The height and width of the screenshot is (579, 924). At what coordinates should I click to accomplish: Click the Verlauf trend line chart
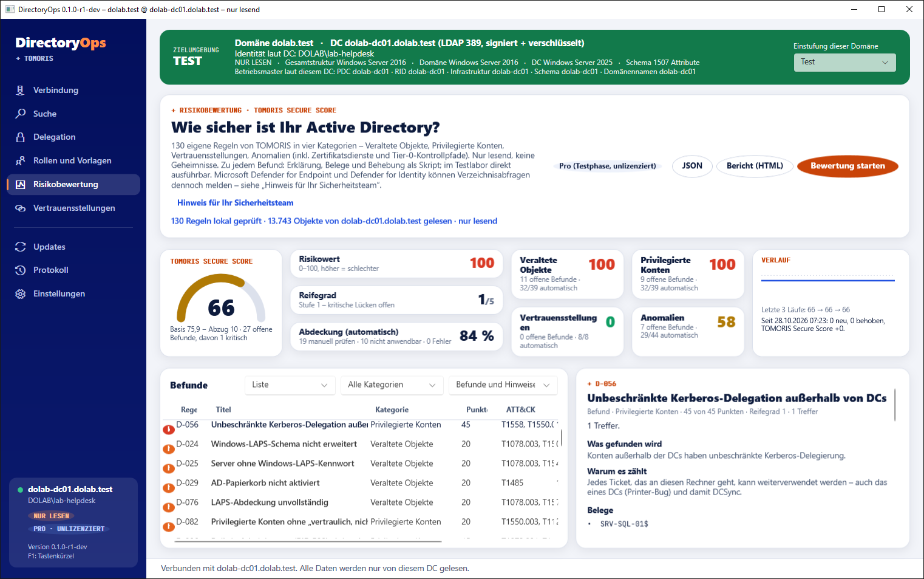click(x=828, y=281)
